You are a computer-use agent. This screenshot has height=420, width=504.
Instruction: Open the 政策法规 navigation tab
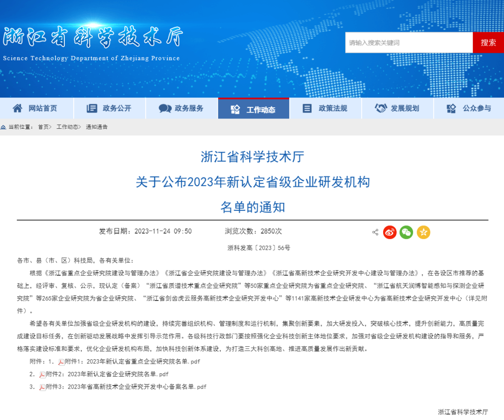(x=326, y=108)
